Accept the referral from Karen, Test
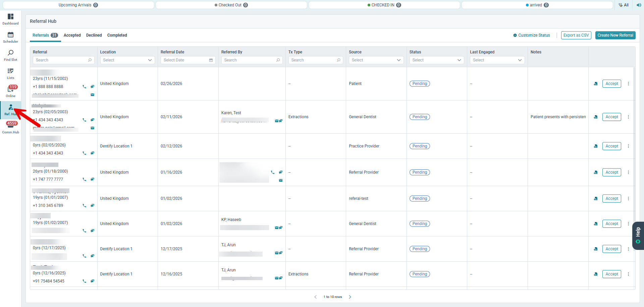Image resolution: width=644 pixels, height=307 pixels. tap(612, 117)
